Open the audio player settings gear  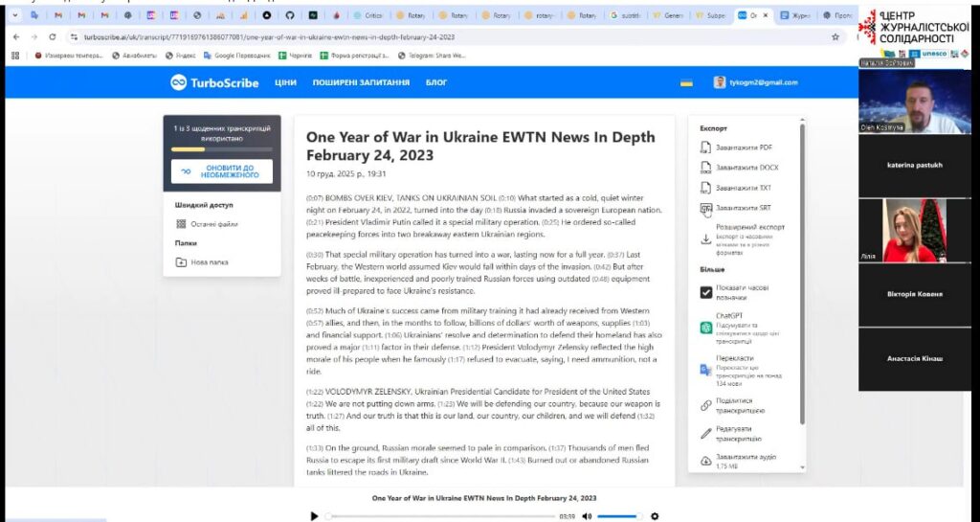coord(655,516)
